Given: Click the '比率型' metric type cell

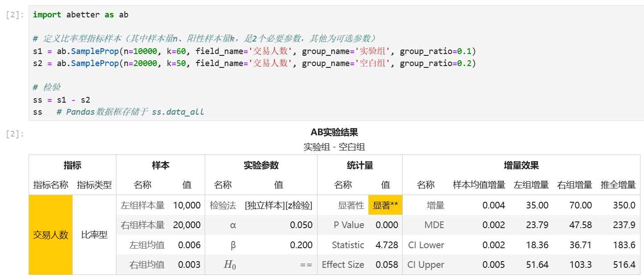Looking at the screenshot, I should coord(94,235).
